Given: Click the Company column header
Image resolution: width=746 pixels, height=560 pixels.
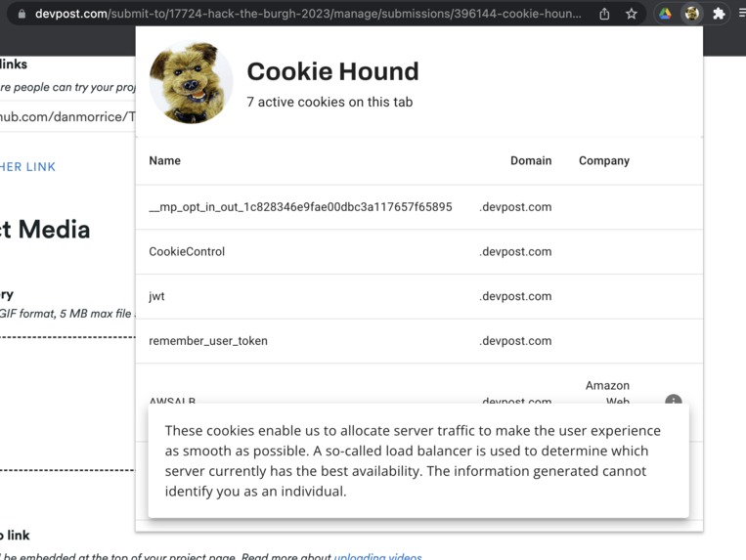Looking at the screenshot, I should (604, 160).
